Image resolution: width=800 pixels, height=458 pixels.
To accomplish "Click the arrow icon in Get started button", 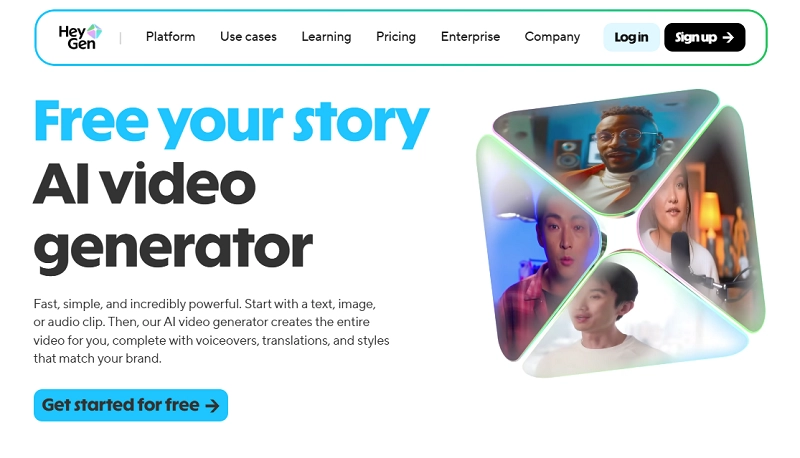I will click(212, 406).
